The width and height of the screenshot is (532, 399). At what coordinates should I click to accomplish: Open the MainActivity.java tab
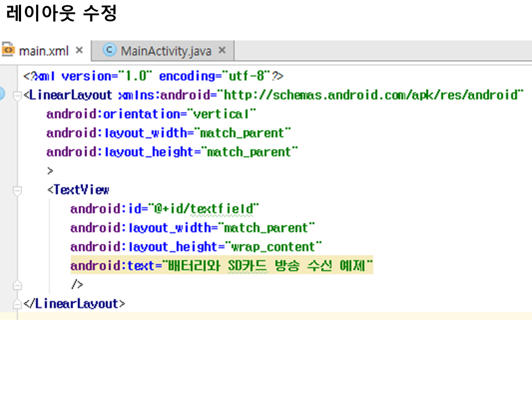[166, 51]
